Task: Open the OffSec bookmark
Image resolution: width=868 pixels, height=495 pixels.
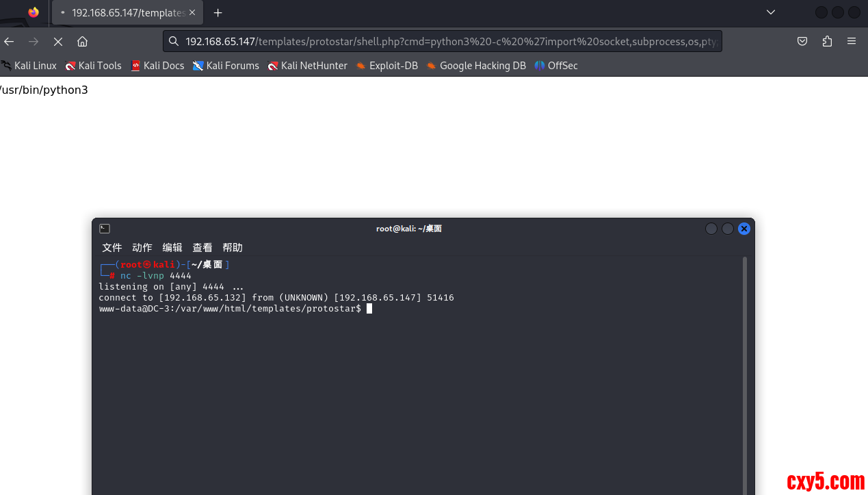Action: click(556, 66)
